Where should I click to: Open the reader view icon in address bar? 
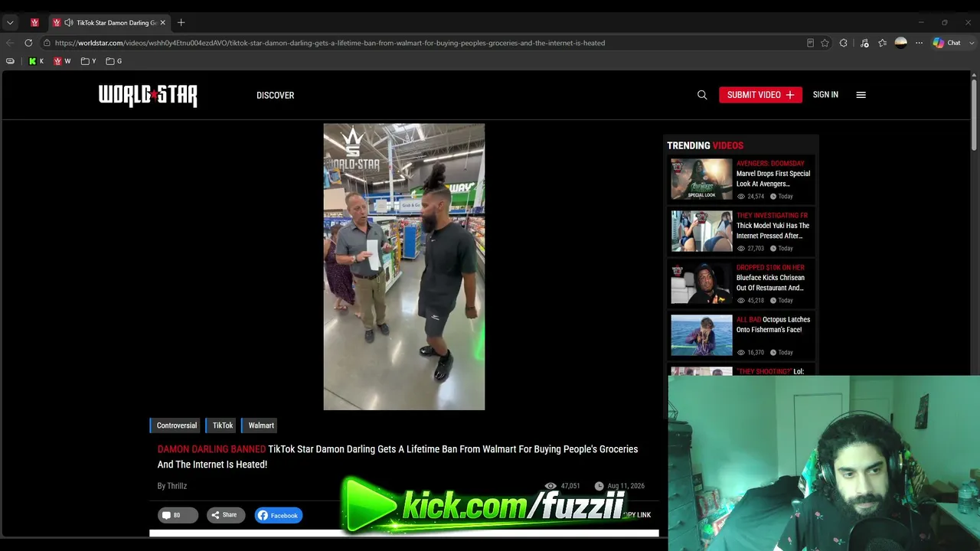tap(810, 43)
